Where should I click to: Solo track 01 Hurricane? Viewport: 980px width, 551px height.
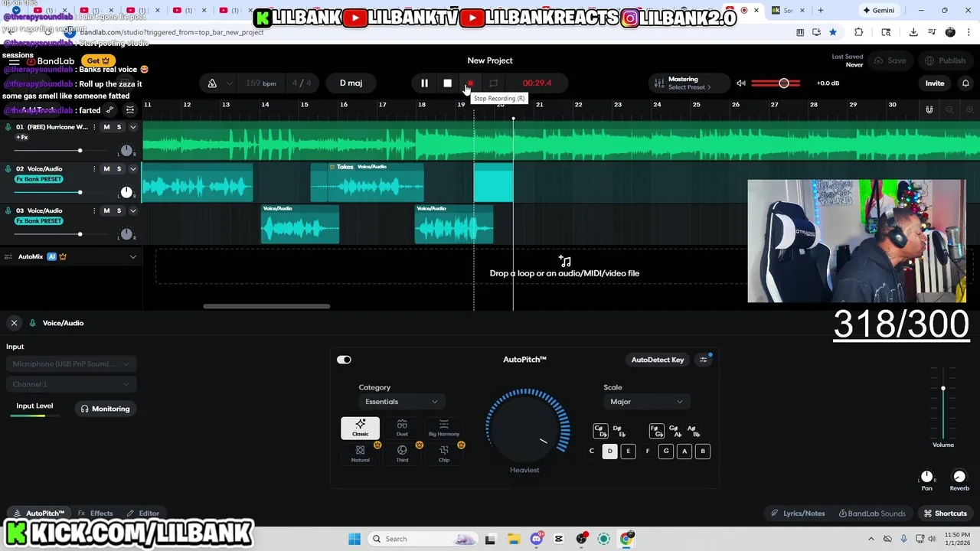(x=119, y=127)
